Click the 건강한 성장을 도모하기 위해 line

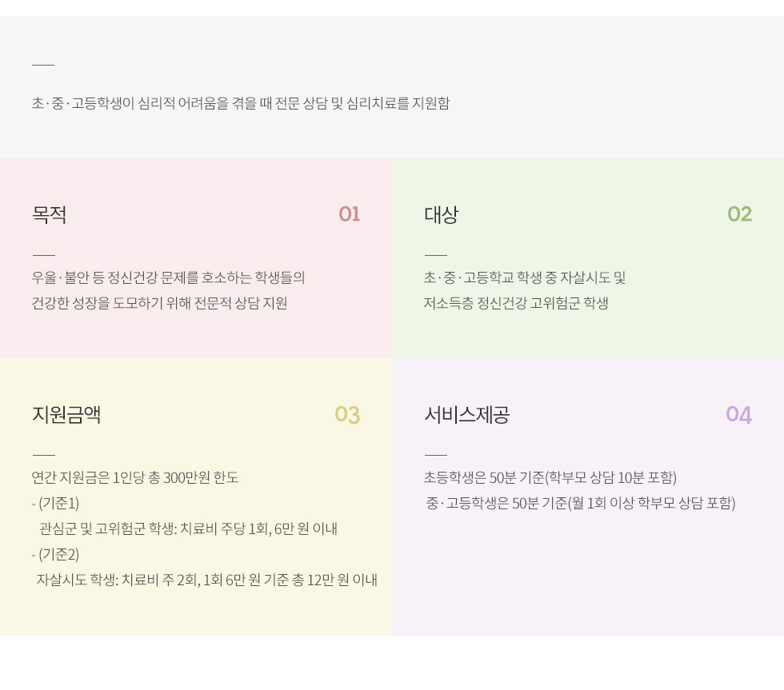pyautogui.click(x=159, y=303)
